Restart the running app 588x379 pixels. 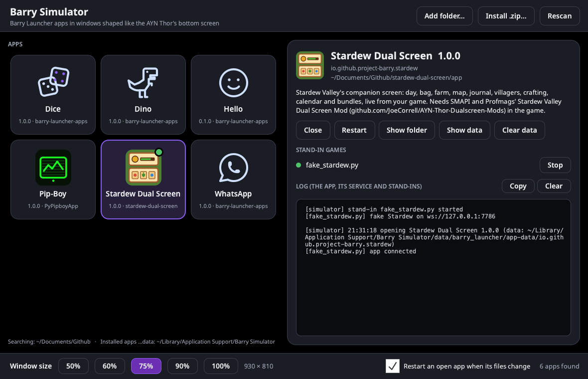click(354, 130)
